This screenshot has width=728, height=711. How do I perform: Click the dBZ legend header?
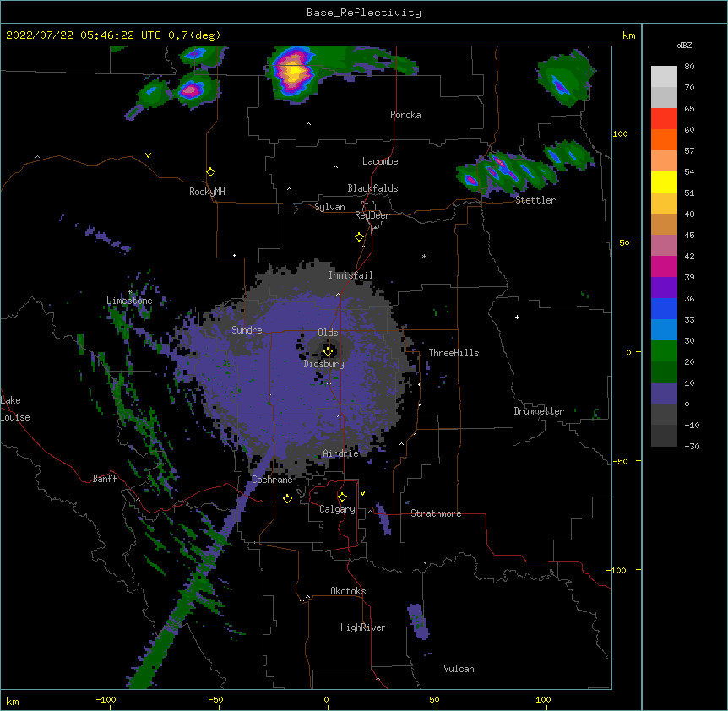tap(684, 45)
